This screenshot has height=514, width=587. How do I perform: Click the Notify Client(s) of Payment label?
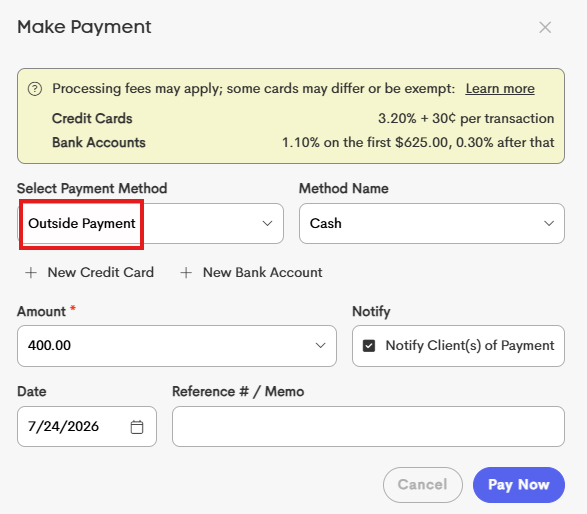tap(470, 346)
